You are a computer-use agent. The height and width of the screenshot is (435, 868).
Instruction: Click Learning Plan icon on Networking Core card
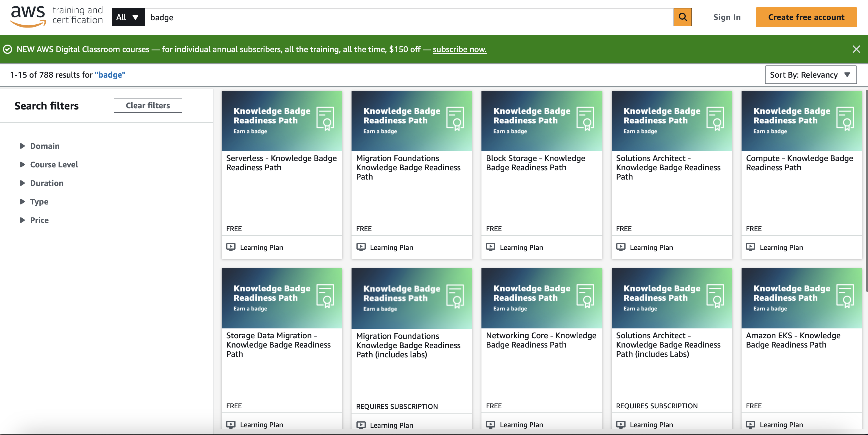coord(491,425)
